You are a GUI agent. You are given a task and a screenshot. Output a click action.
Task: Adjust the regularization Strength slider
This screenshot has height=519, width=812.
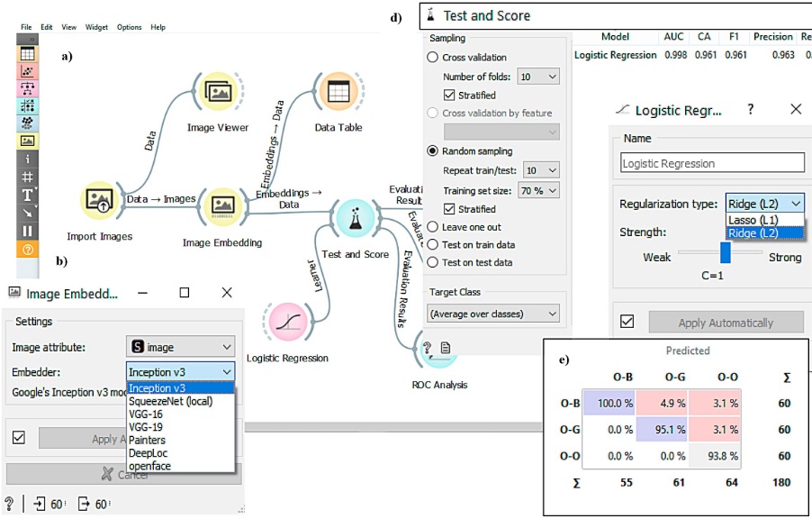pyautogui.click(x=726, y=255)
